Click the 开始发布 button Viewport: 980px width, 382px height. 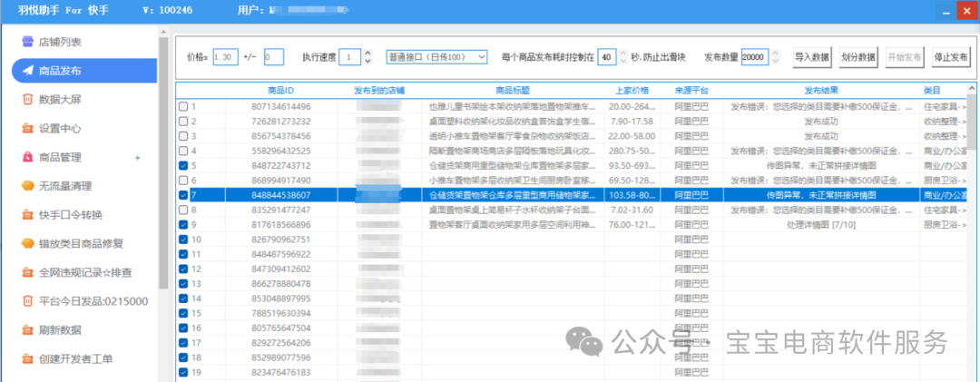click(x=905, y=57)
